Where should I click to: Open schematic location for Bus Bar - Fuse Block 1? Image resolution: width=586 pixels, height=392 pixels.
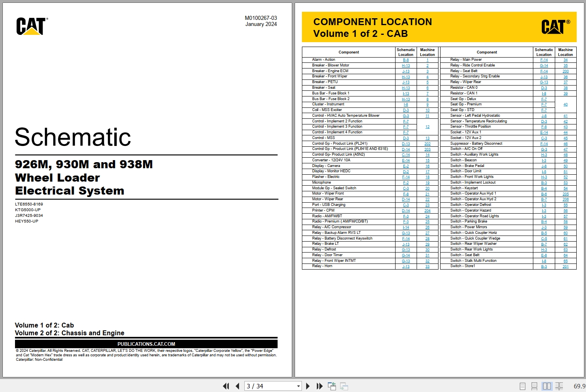[406, 94]
